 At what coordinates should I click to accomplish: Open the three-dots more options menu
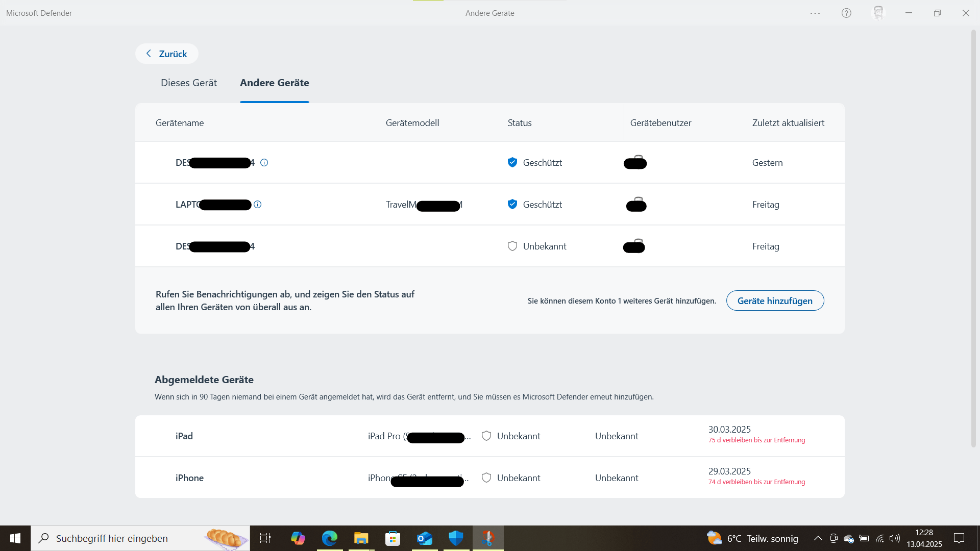click(815, 13)
